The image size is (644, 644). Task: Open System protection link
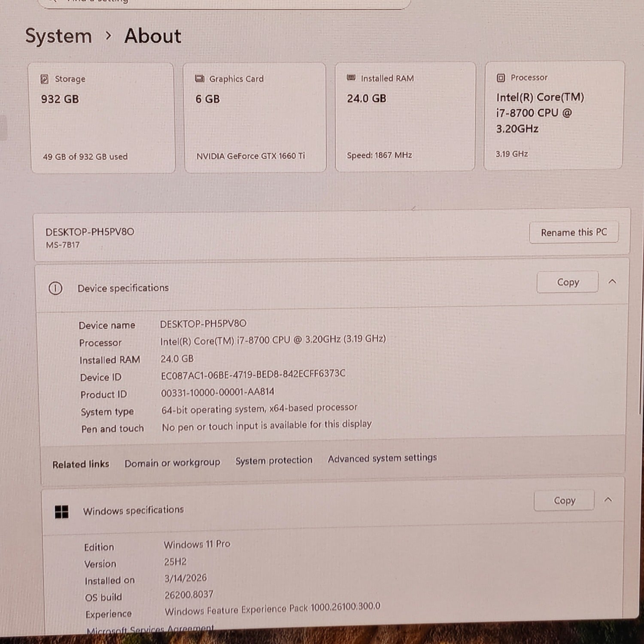point(274,460)
